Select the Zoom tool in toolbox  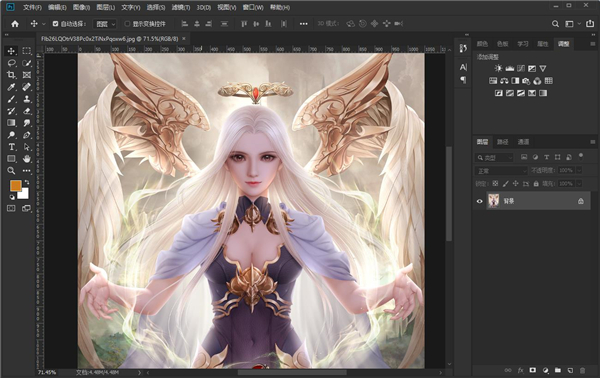(x=11, y=171)
